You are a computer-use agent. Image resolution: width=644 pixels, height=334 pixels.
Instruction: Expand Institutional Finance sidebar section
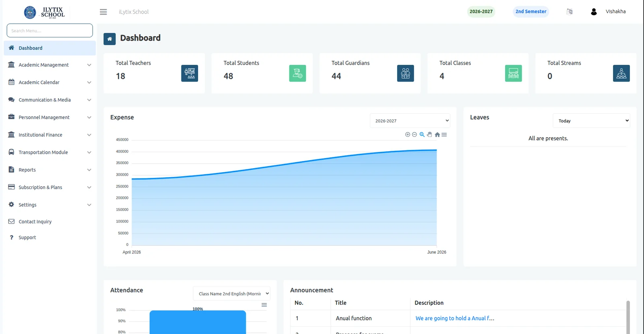click(x=50, y=135)
